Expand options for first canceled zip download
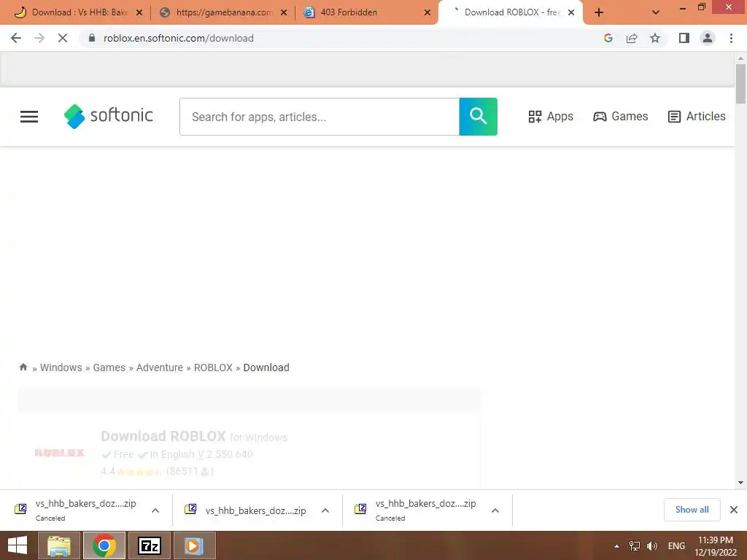Screen dimensions: 747x560 (x=155, y=510)
